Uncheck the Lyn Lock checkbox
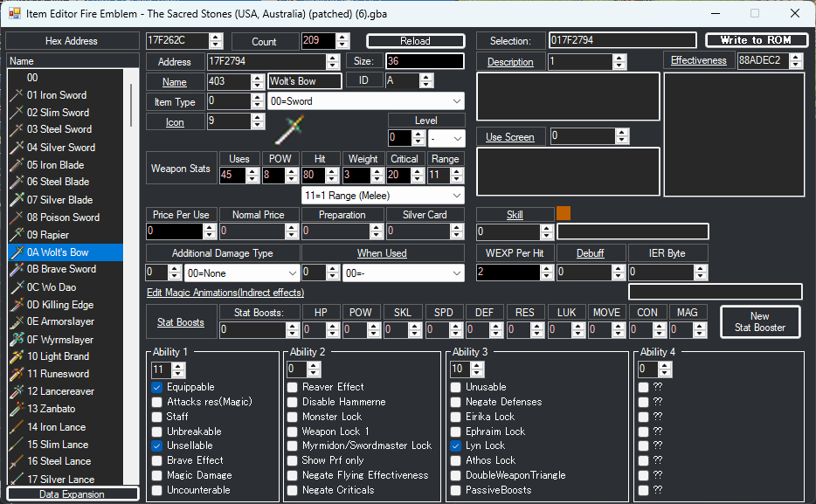The width and height of the screenshot is (816, 504). [x=456, y=445]
